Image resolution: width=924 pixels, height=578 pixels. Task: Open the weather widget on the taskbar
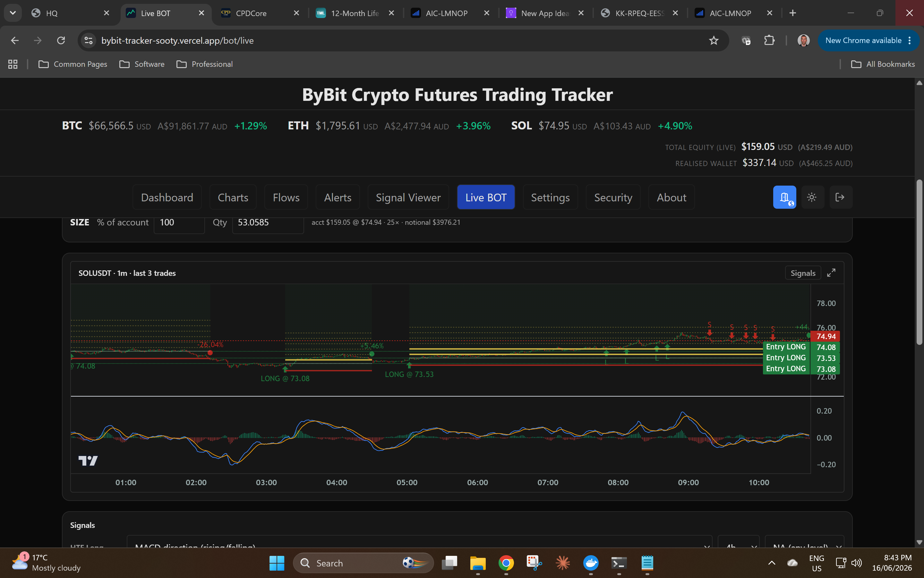tap(47, 563)
